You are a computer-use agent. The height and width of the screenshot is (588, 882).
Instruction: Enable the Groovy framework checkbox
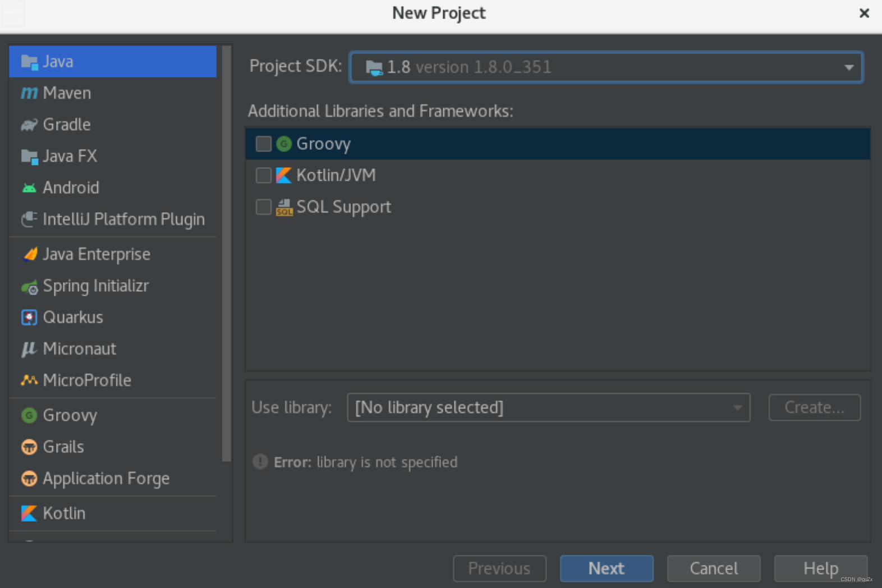(264, 144)
